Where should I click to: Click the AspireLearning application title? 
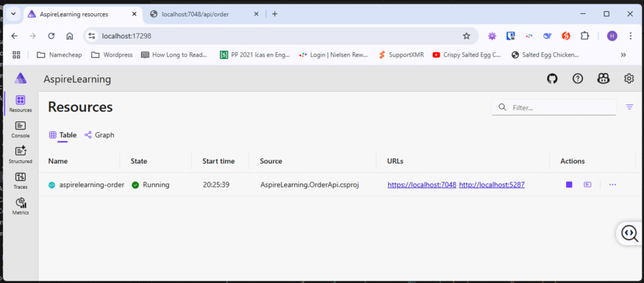coord(77,79)
